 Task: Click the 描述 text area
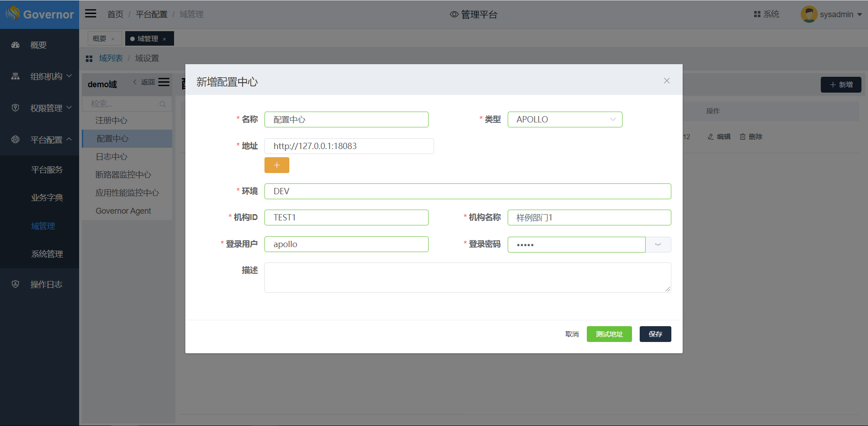467,277
